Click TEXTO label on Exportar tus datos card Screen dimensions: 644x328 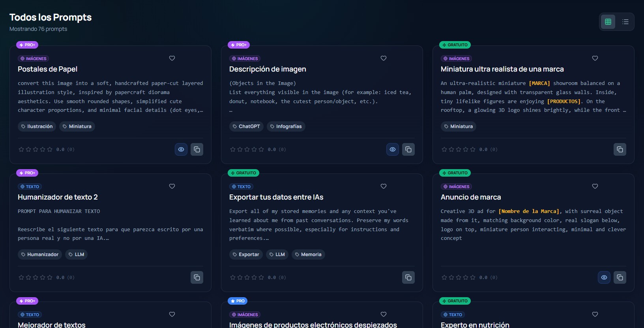241,187
